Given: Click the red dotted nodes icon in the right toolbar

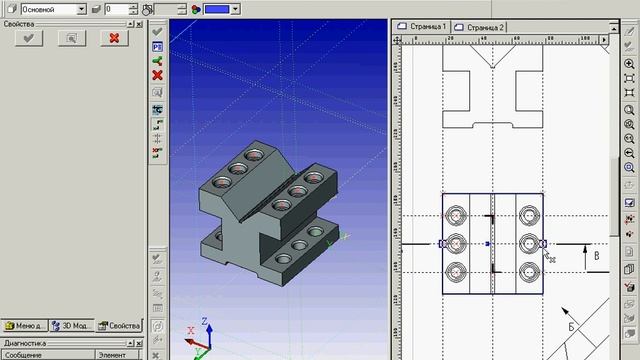Looking at the screenshot, I should 629,219.
